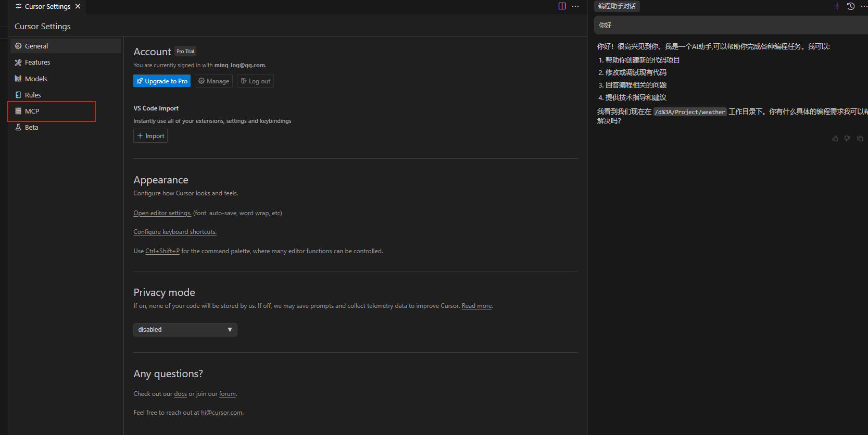Screen dimensions: 868x435
Task: Open the docs link
Action: click(180, 394)
